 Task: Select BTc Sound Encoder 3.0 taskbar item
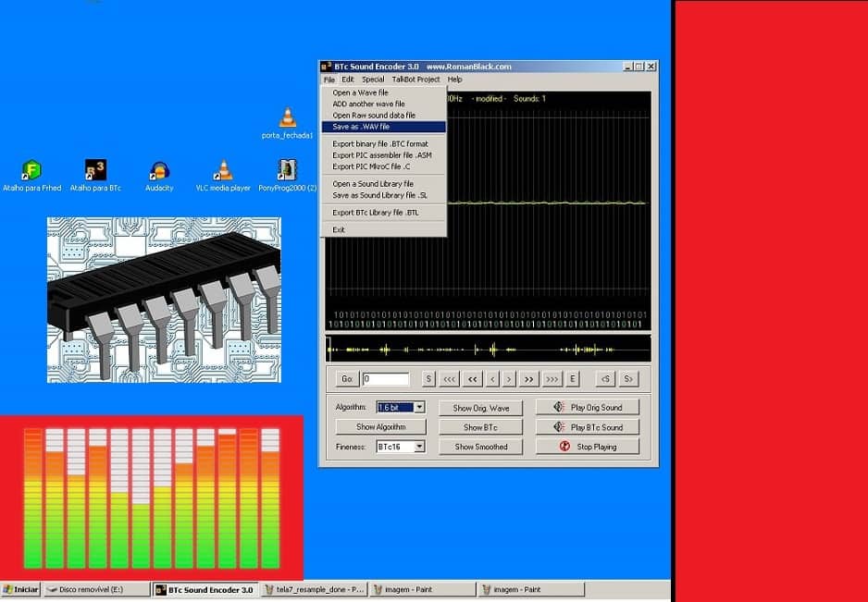coord(205,590)
